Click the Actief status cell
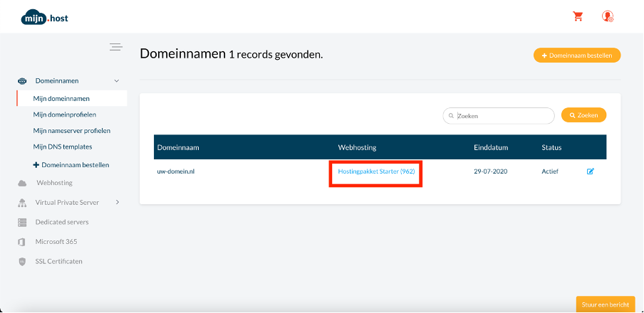The width and height of the screenshot is (644, 313). click(550, 171)
